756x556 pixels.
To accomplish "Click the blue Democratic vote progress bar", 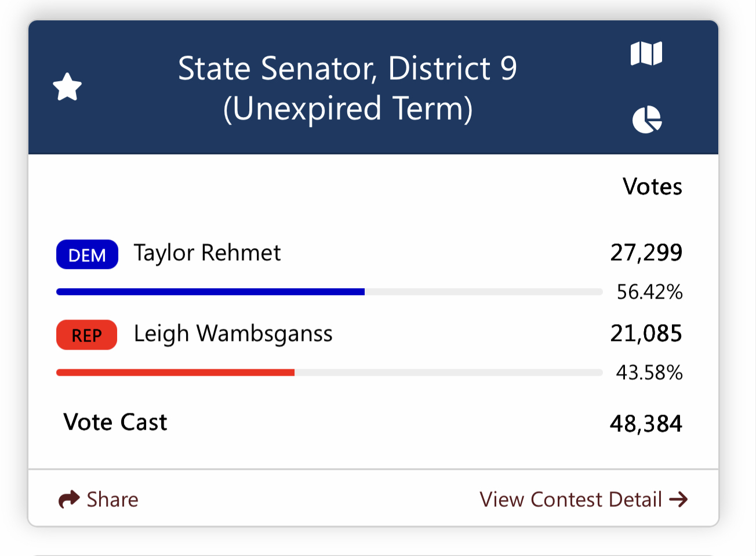I will click(x=210, y=292).
